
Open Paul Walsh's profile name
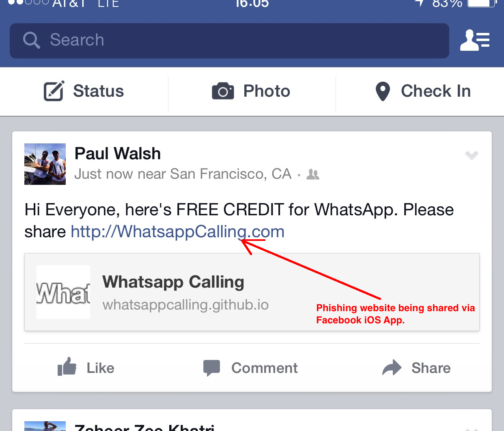pyautogui.click(x=118, y=154)
